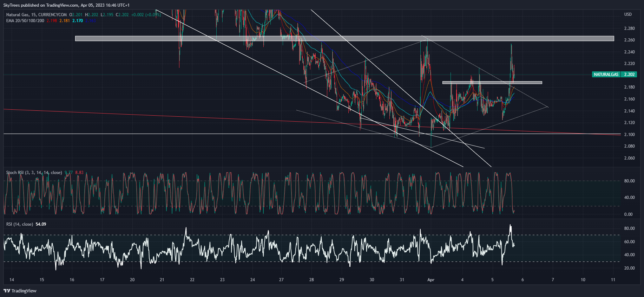Click the 2.140 price axis label

coord(630,111)
